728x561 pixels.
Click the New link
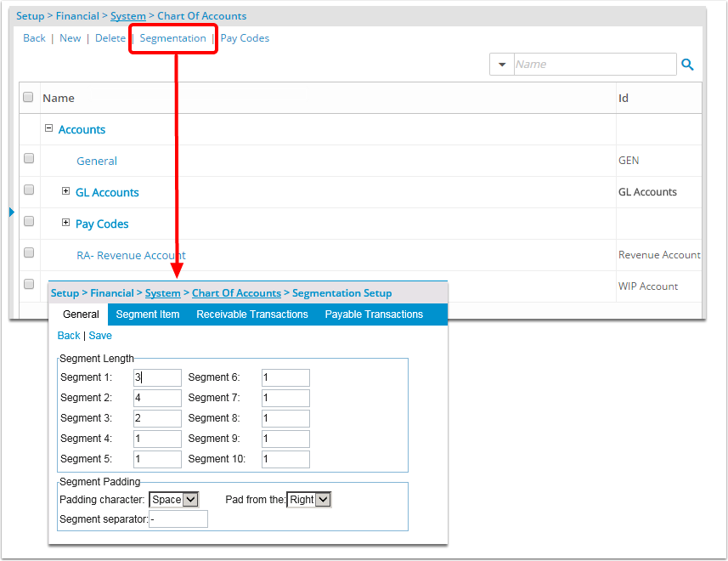[71, 38]
